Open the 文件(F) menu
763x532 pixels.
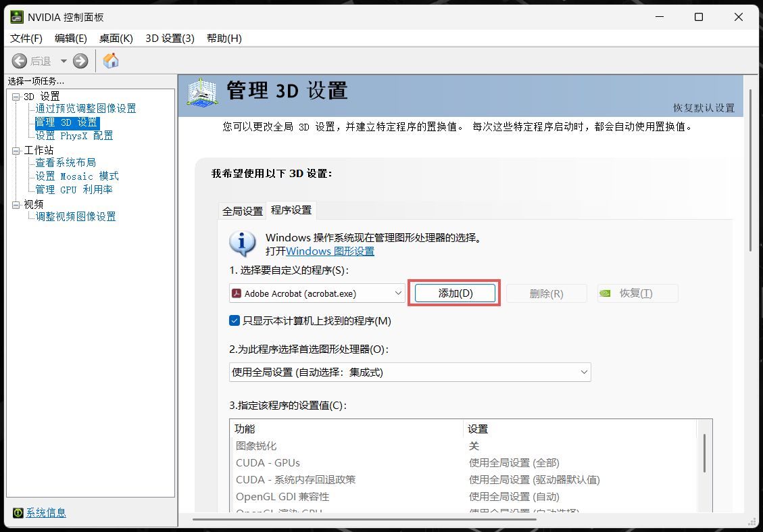coord(26,39)
